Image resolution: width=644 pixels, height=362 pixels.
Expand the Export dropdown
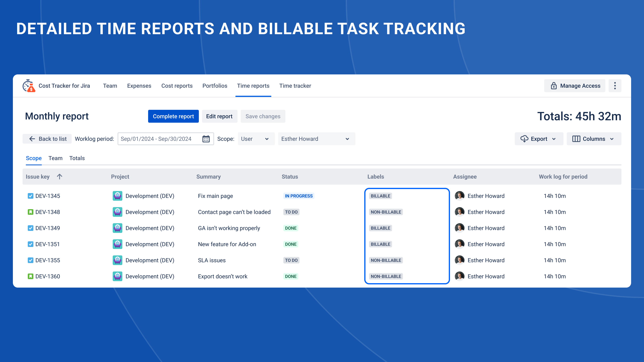[539, 139]
